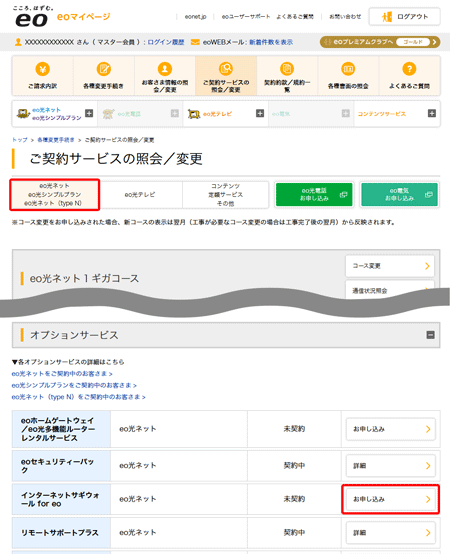
Task: Open 各種変更手続き icon menu
Action: tap(103, 69)
